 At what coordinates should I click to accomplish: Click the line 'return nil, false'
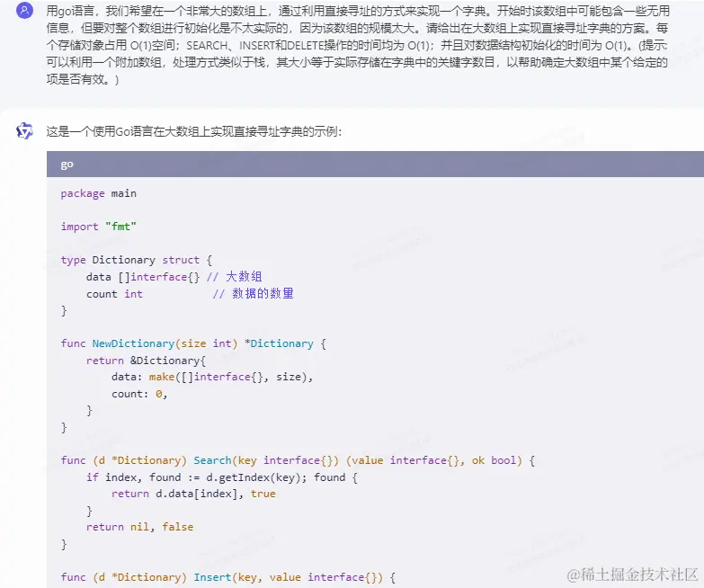click(x=139, y=527)
